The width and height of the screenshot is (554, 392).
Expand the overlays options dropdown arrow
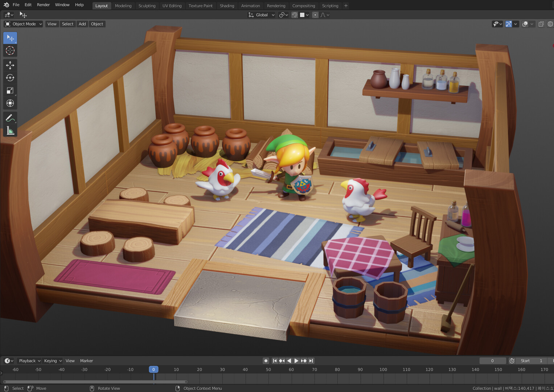tap(532, 24)
